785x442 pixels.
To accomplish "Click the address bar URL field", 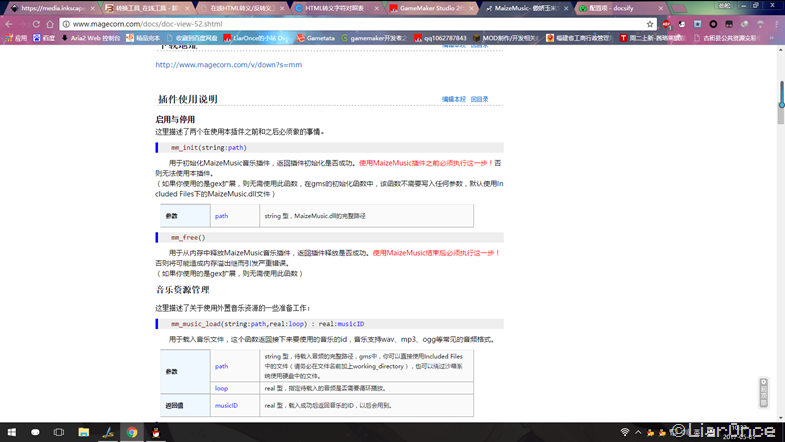I will click(x=356, y=24).
